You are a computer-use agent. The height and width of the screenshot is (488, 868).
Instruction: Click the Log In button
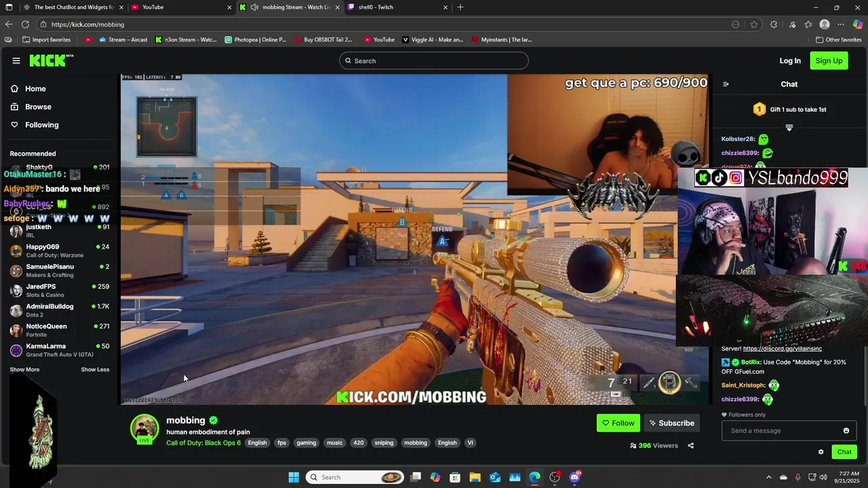point(790,61)
